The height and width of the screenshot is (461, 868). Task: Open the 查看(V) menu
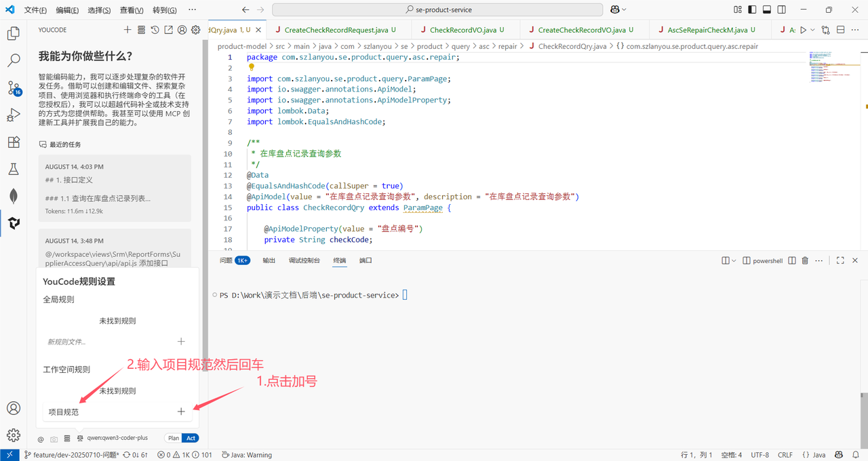click(132, 10)
